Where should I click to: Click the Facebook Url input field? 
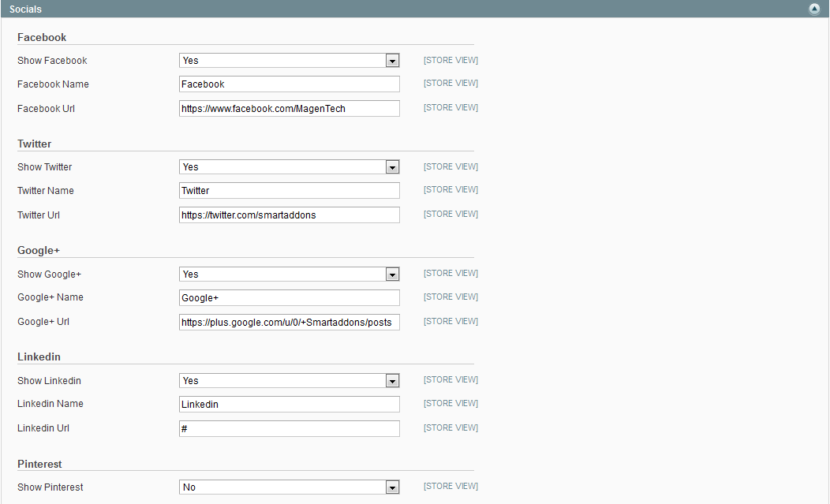tap(289, 109)
